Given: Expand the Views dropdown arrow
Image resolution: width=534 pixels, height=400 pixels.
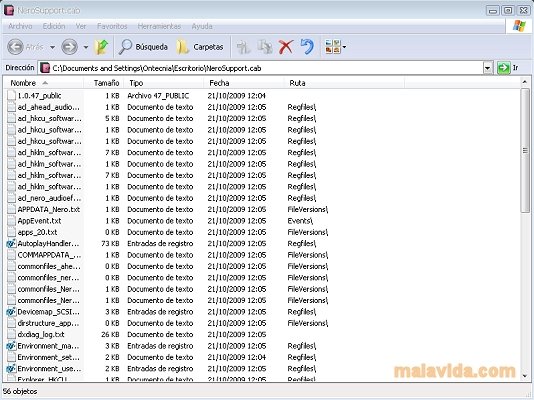Looking at the screenshot, I should click(344, 47).
